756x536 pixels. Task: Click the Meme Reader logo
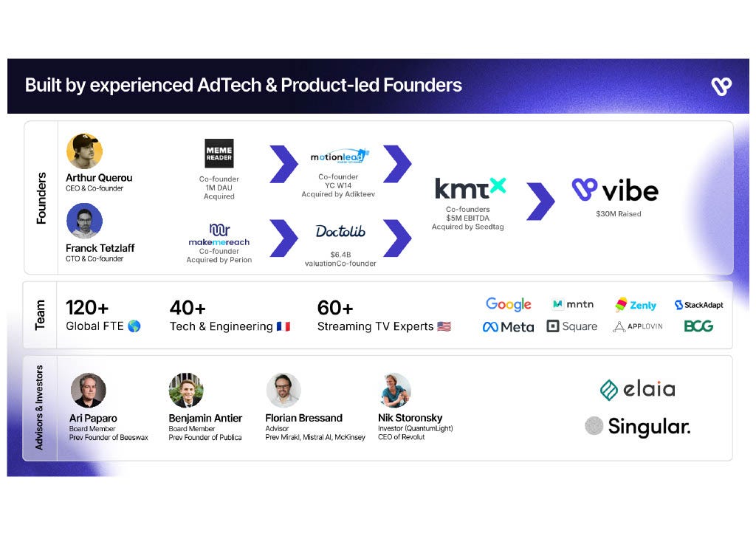(219, 154)
